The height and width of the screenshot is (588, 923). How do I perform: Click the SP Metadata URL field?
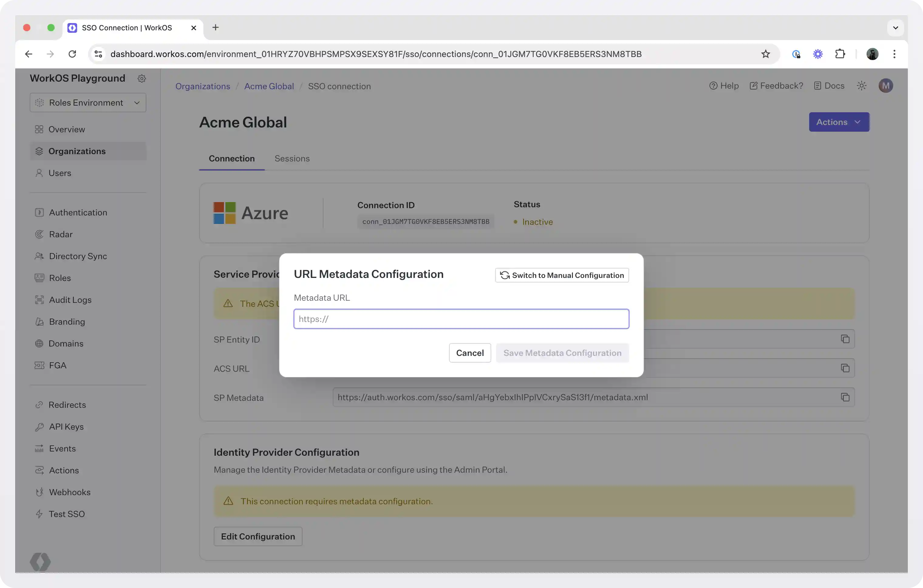tap(593, 397)
